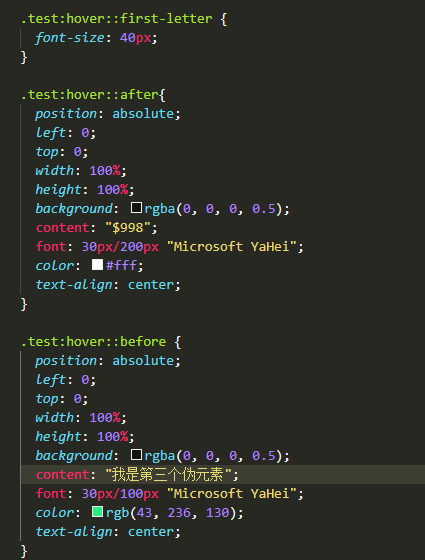Image resolution: width=425 pixels, height=560 pixels.
Task: Click top: 0 in the ::before rule
Action: pos(62,399)
